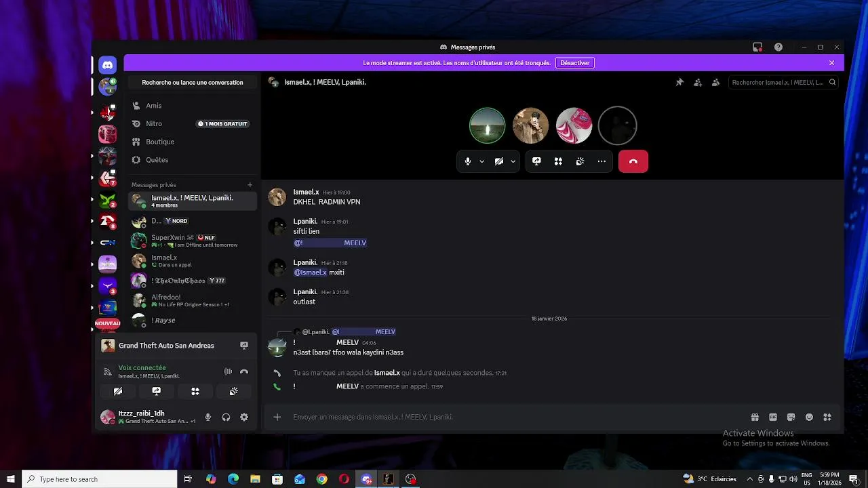Open more call options ellipsis

pos(601,161)
